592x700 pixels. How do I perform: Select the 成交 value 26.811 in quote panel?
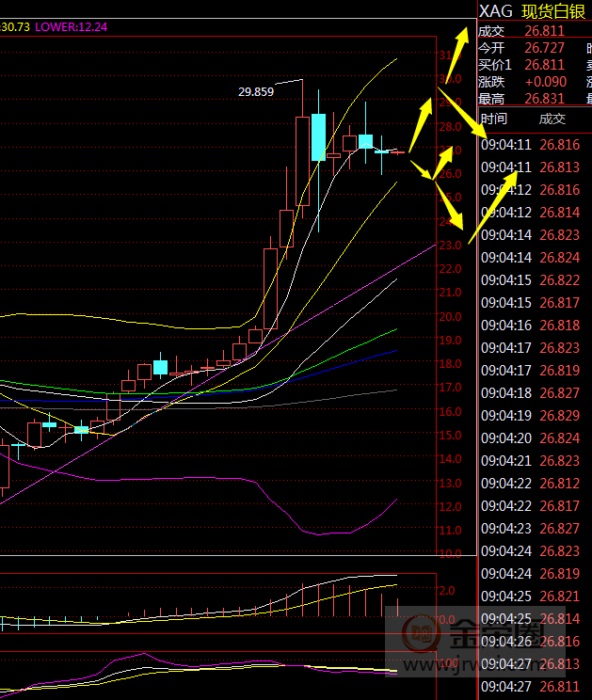[545, 31]
